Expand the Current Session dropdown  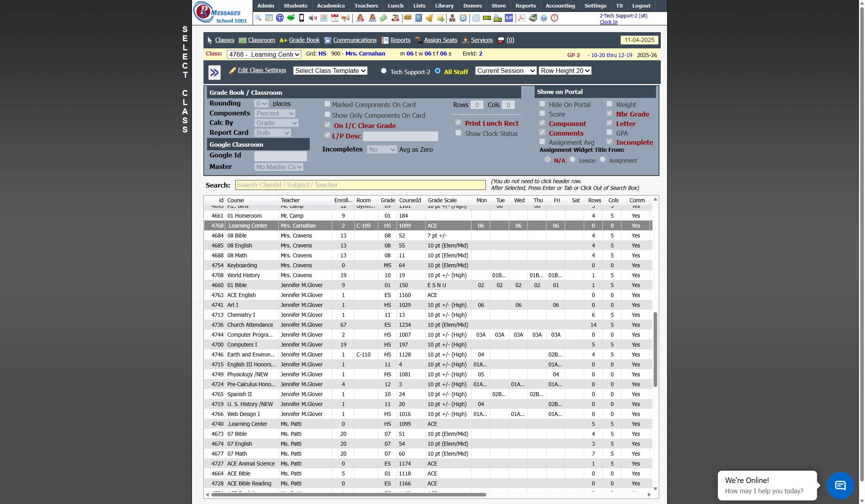click(506, 71)
